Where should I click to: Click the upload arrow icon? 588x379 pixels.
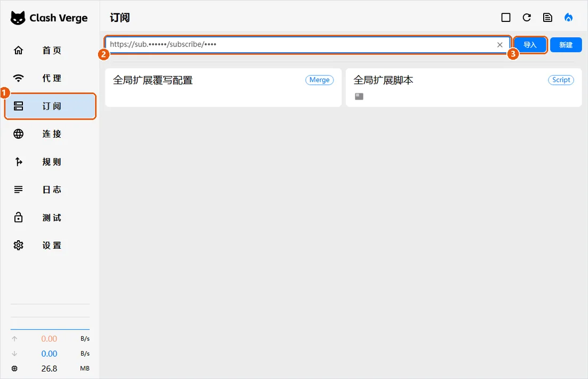tap(14, 339)
